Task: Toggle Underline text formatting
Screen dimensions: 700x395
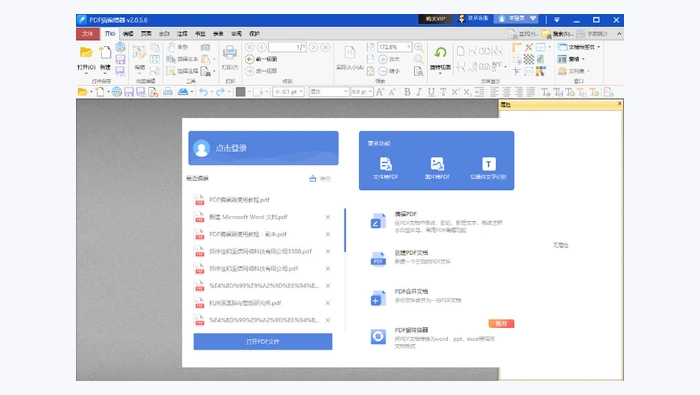Action: tap(431, 92)
